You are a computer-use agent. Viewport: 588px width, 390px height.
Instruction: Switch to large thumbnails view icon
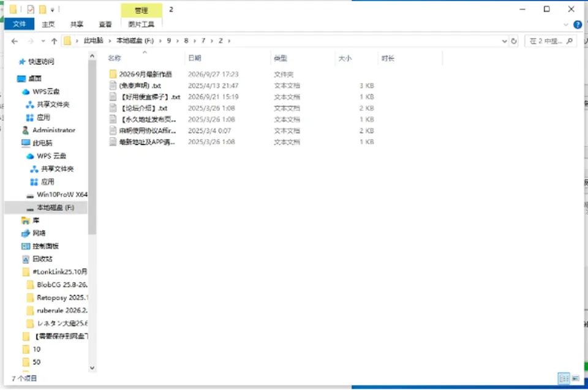pyautogui.click(x=576, y=378)
